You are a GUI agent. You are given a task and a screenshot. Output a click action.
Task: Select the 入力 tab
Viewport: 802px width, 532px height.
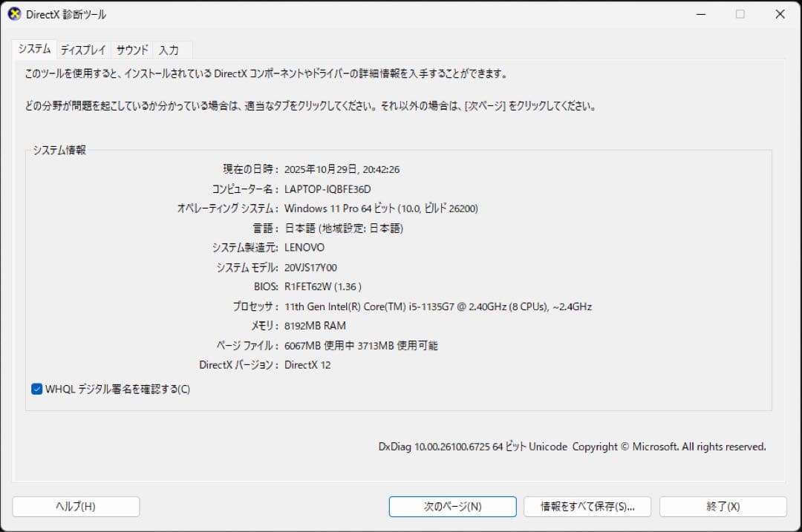pos(170,50)
